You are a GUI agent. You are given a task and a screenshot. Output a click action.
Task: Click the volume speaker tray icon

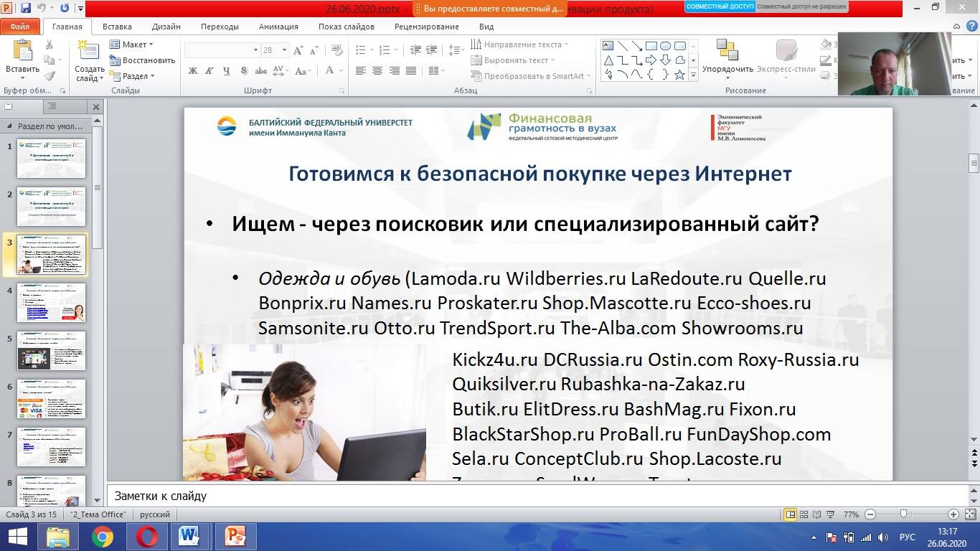(882, 537)
